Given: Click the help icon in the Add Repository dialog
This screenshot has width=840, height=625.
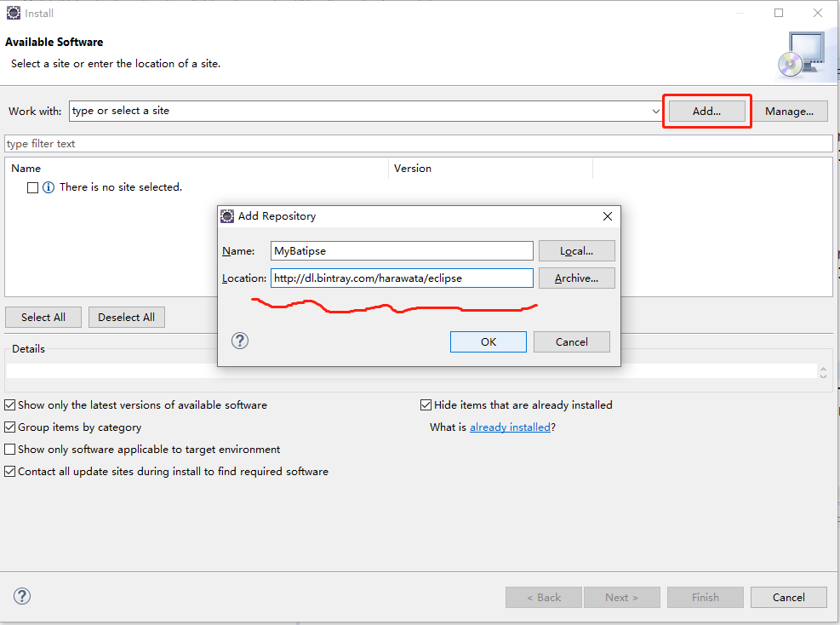Looking at the screenshot, I should 239,341.
